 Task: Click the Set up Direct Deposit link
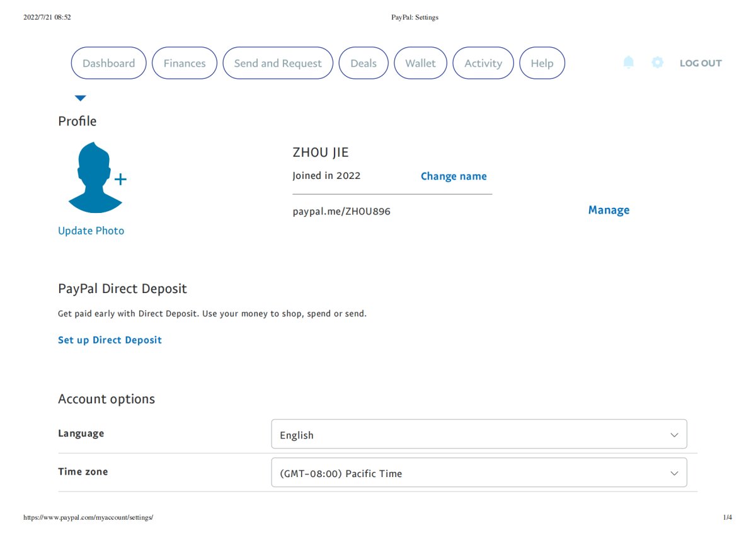click(110, 340)
